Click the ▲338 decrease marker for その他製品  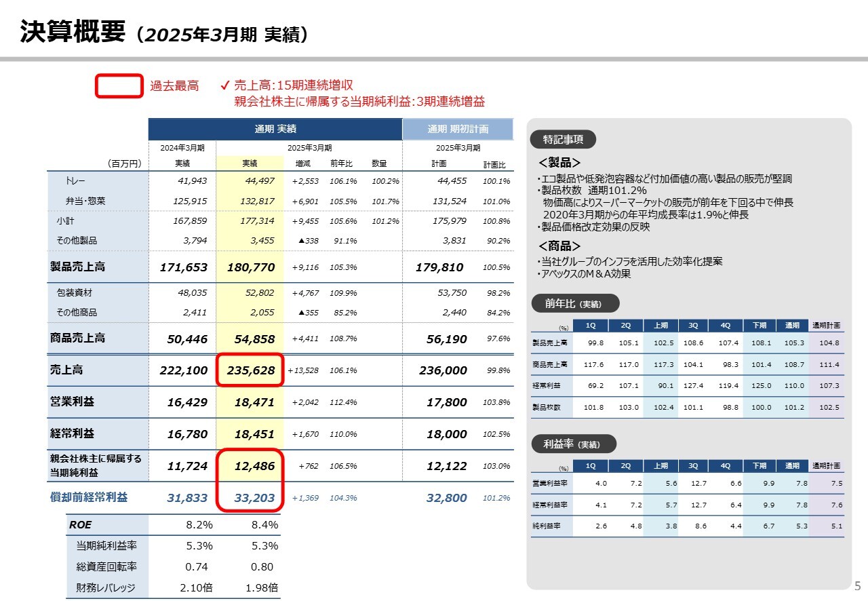pyautogui.click(x=309, y=241)
